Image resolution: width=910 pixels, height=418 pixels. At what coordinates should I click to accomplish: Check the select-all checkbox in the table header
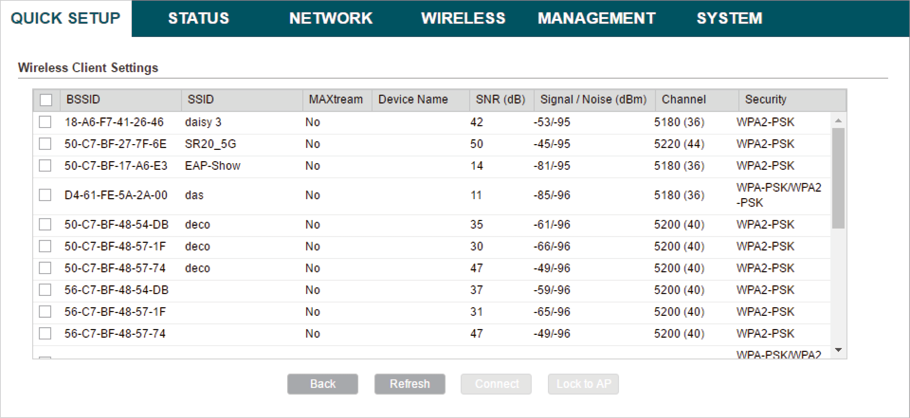point(46,100)
